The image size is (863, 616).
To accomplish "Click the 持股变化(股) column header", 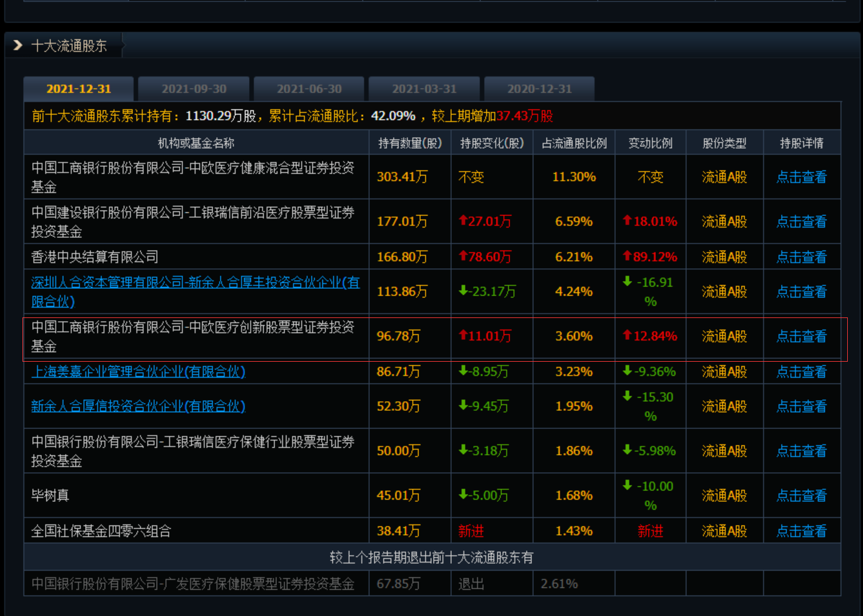I will click(x=492, y=143).
